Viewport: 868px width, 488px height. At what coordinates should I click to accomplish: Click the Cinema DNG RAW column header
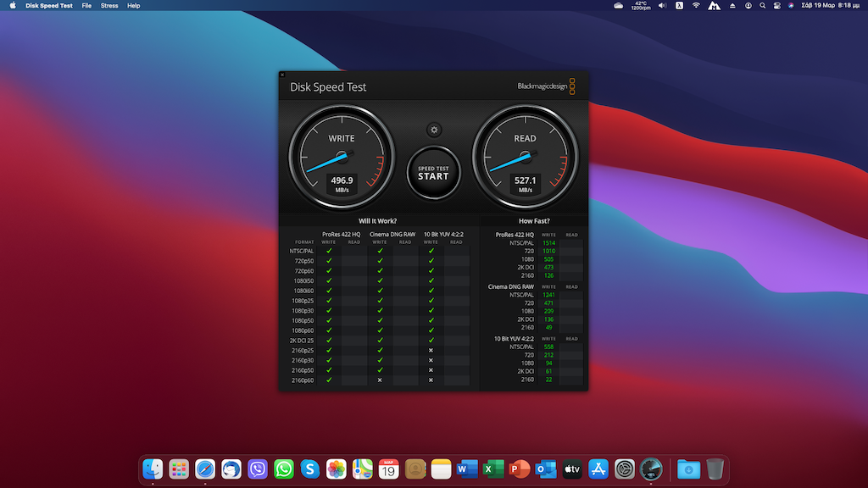pos(392,235)
